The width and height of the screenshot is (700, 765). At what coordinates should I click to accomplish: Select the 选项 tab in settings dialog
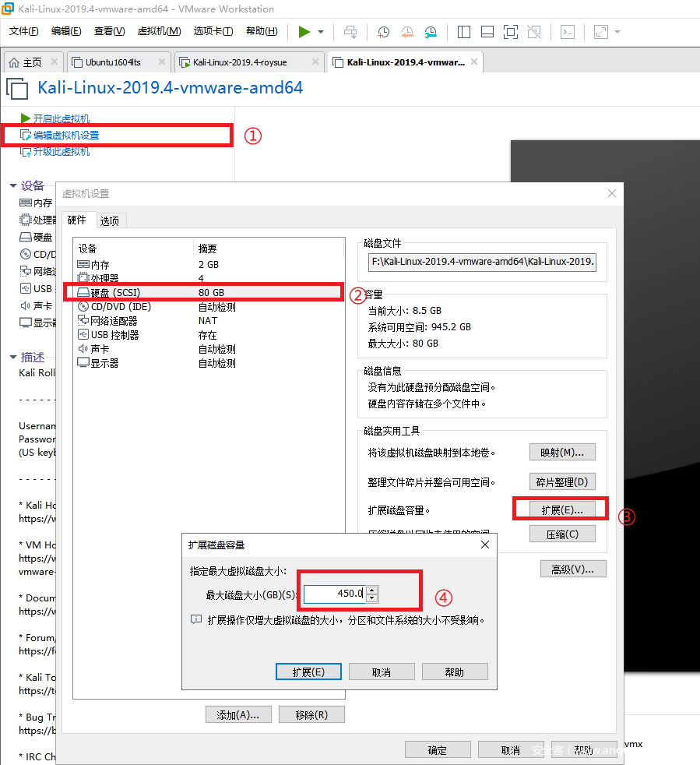pyautogui.click(x=110, y=221)
